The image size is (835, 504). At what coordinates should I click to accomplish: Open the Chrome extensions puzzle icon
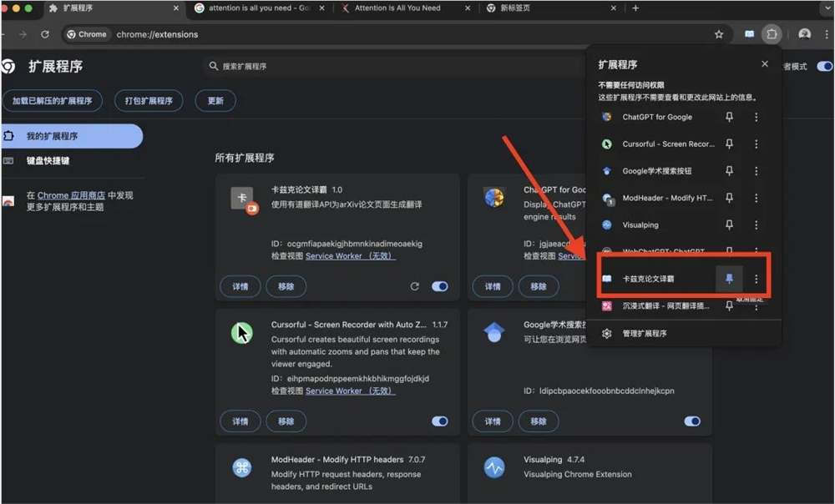click(x=772, y=34)
